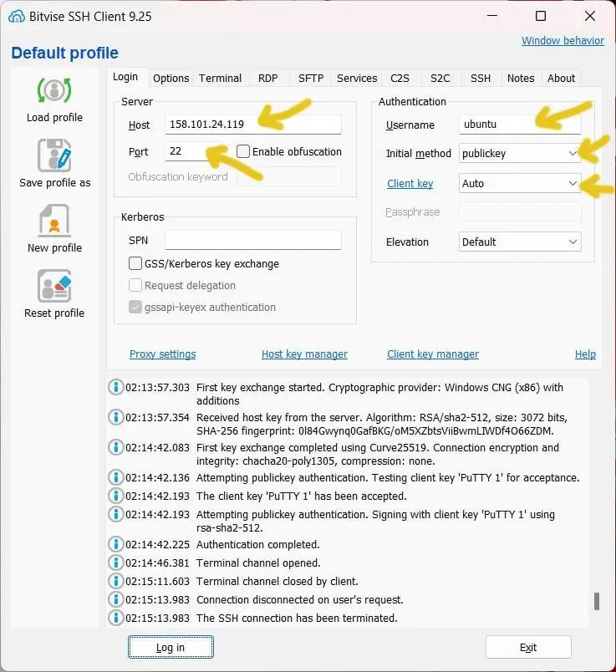Click the Passphrase field
This screenshot has height=672, width=616.
520,211
